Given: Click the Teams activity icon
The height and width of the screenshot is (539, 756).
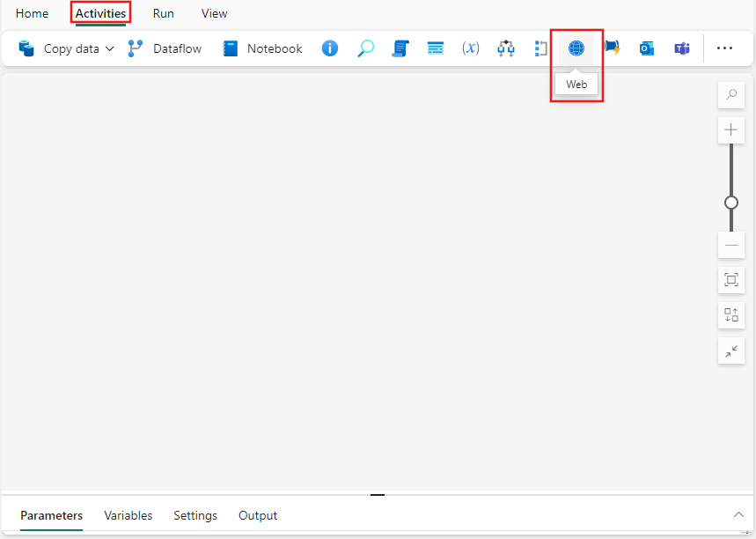Looking at the screenshot, I should coord(681,48).
